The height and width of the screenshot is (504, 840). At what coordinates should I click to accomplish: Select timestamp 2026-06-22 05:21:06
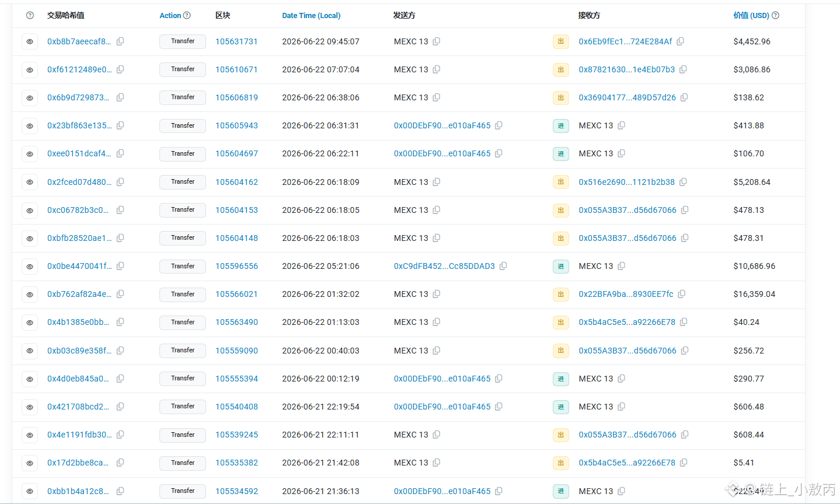[x=320, y=266]
